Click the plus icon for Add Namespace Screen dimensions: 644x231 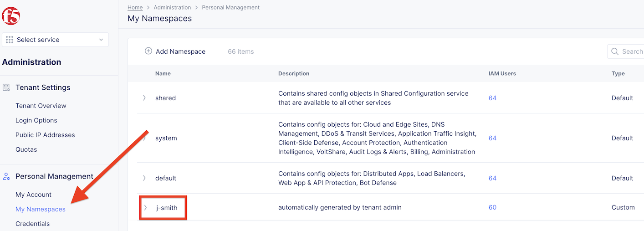coord(148,51)
